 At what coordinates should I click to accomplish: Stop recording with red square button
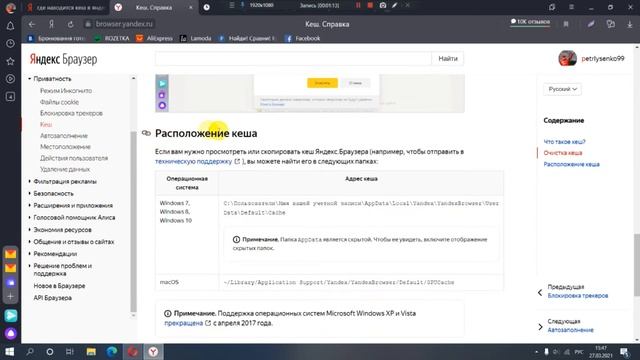370,5
